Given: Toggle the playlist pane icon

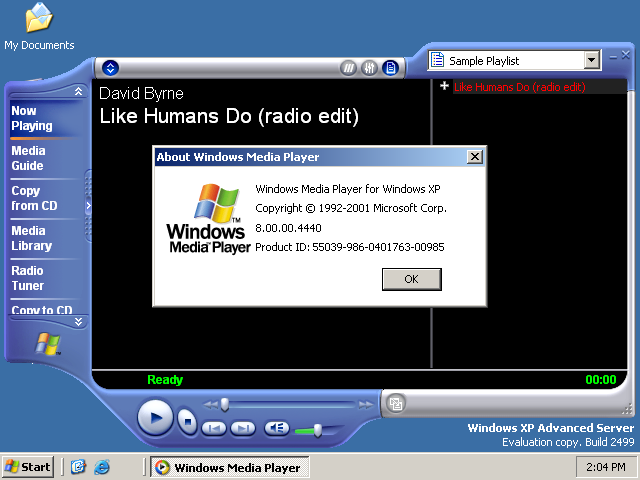Looking at the screenshot, I should click(390, 68).
